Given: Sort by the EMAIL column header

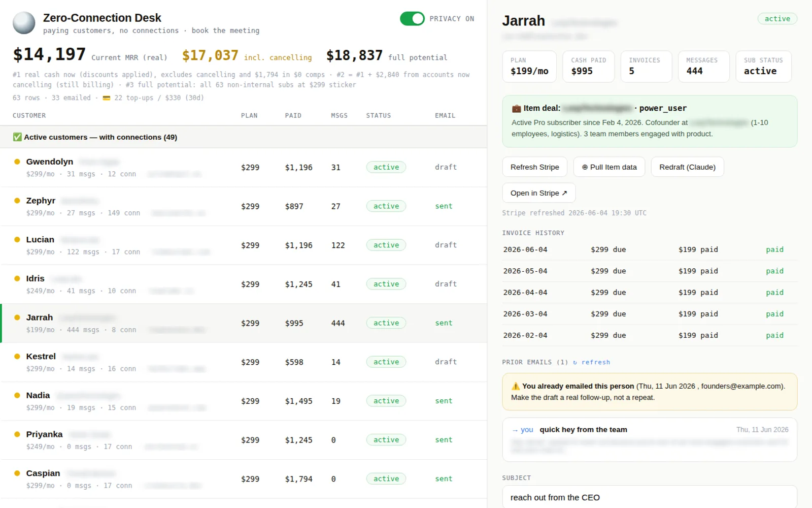Looking at the screenshot, I should (445, 116).
